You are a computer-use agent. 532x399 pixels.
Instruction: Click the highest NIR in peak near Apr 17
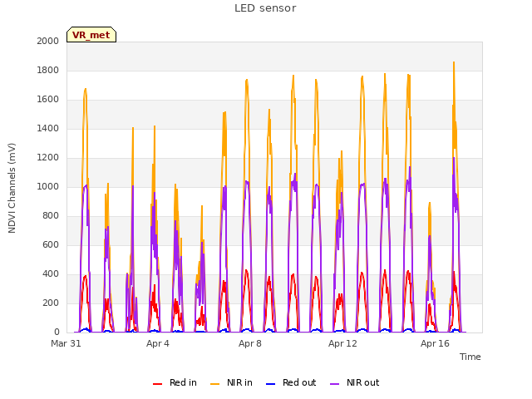coord(454,63)
